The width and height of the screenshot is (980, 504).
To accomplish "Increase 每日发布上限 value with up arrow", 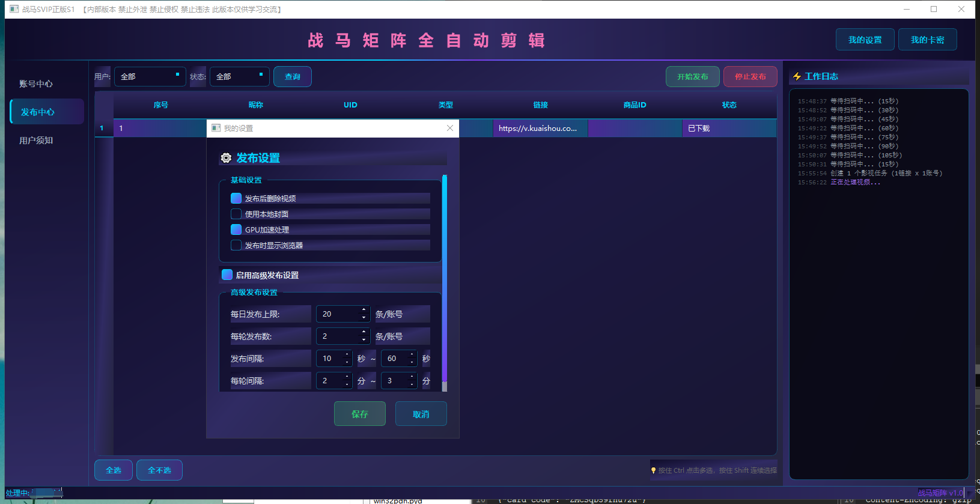I will (364, 310).
